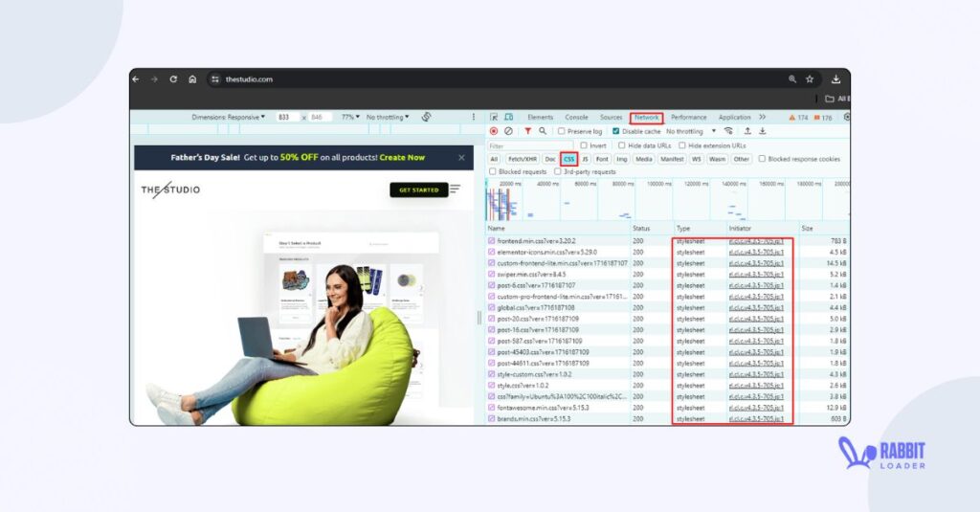Open the Dimensions: Responsive dropdown
The width and height of the screenshot is (980, 512).
pyautogui.click(x=228, y=117)
